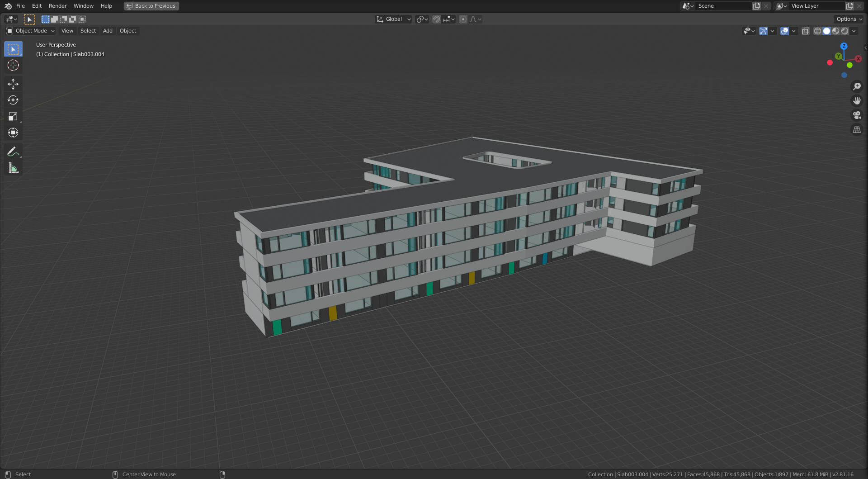Screen dimensions: 868x479
Task: Click the Scene name field
Action: point(723,6)
